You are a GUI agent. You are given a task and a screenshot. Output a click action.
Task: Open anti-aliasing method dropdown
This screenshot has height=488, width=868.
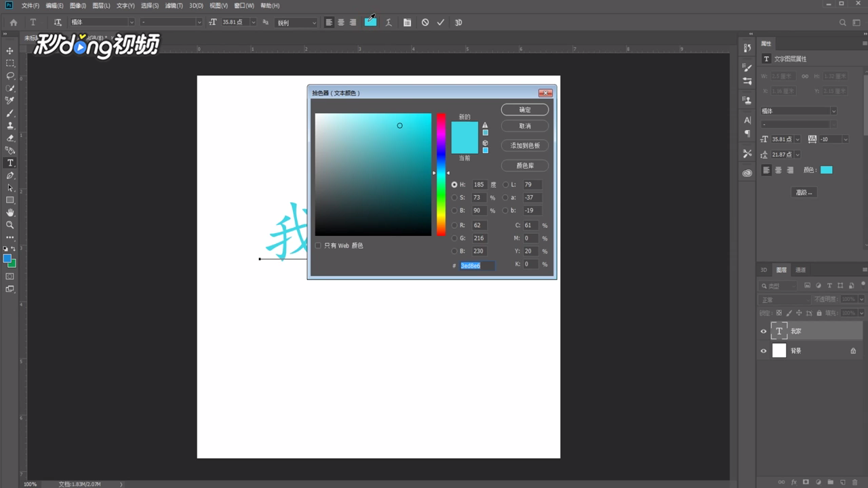tap(314, 22)
